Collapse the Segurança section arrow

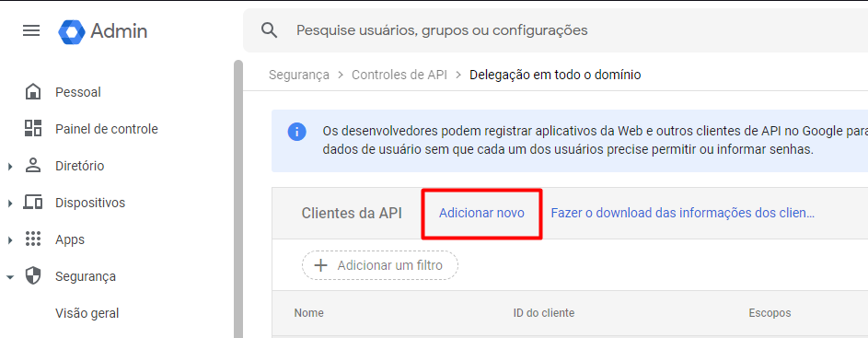click(x=10, y=277)
